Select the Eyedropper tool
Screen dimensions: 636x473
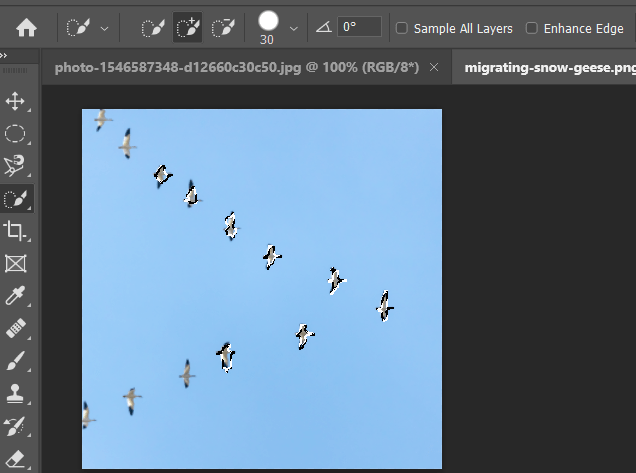[15, 296]
